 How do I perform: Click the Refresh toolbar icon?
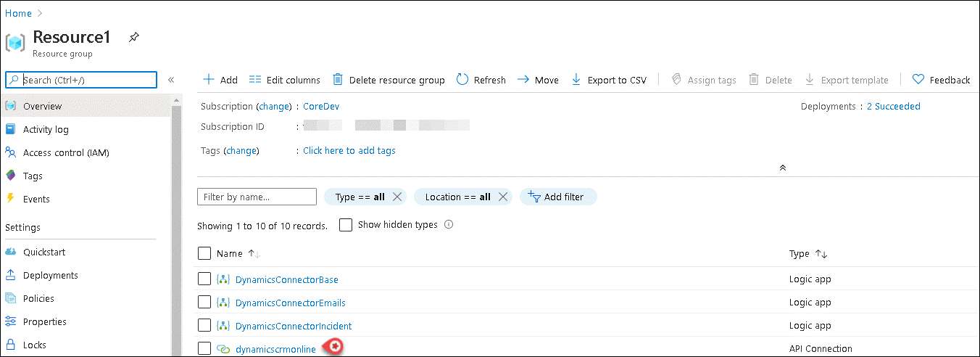(462, 80)
